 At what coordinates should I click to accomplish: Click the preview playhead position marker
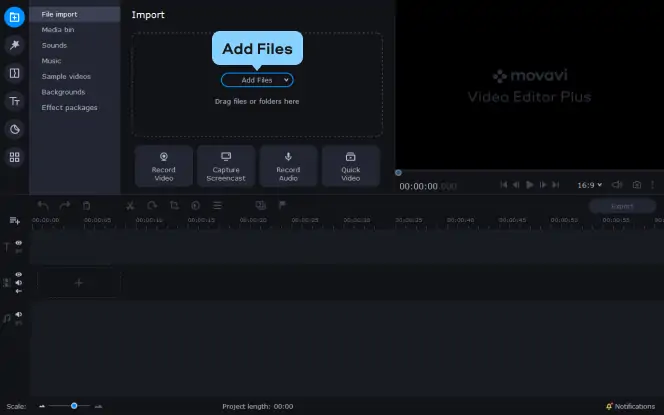tap(398, 172)
